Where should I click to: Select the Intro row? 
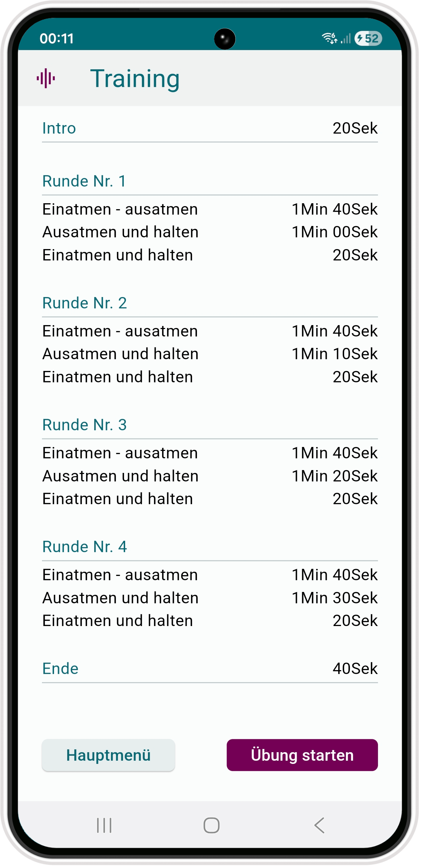click(x=210, y=128)
